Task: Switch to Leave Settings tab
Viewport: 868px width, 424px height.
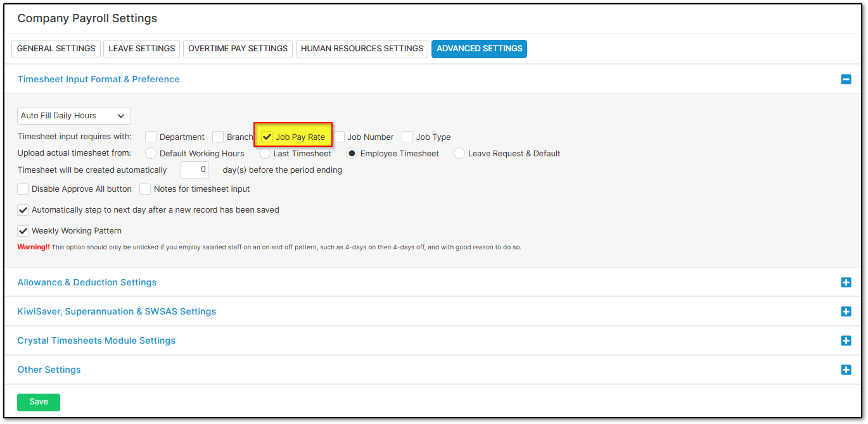Action: pos(142,49)
